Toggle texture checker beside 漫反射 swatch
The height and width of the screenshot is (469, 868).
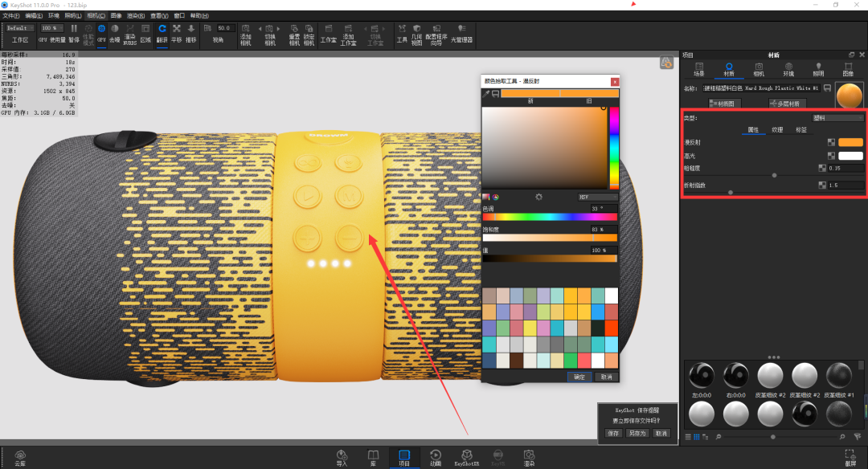click(831, 142)
